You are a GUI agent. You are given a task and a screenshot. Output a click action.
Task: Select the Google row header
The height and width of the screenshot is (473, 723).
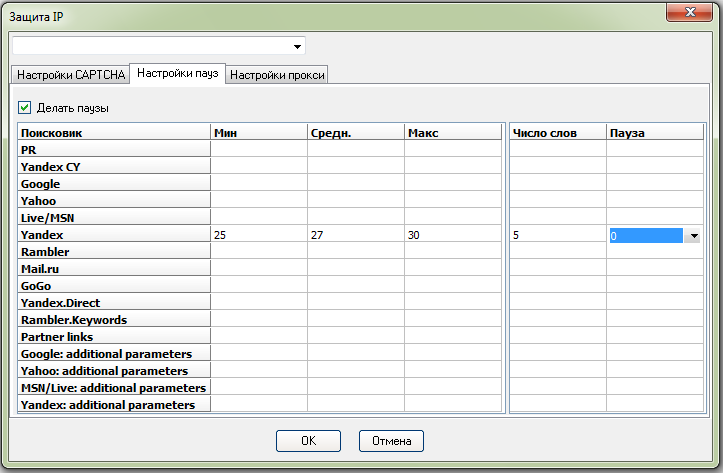[114, 184]
